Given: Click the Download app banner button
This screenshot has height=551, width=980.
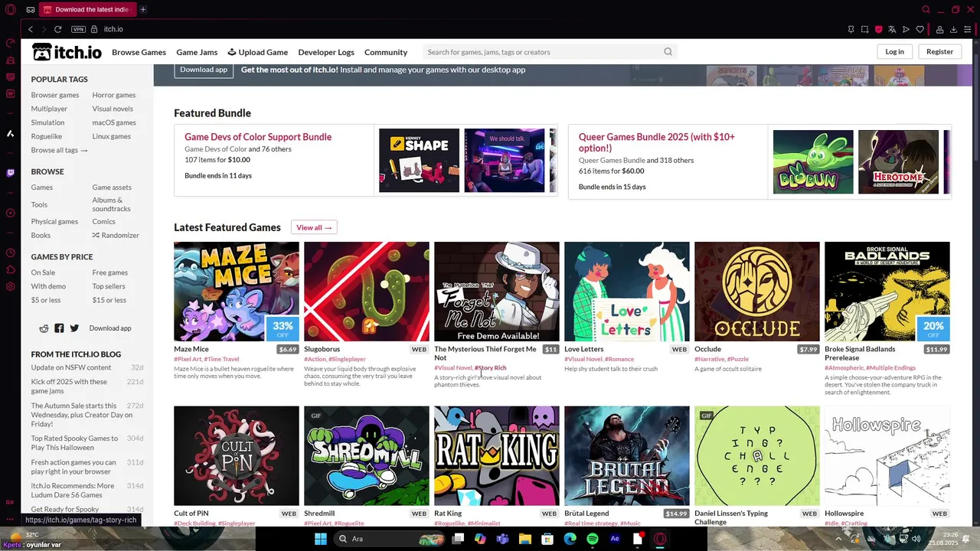Looking at the screenshot, I should [x=204, y=70].
